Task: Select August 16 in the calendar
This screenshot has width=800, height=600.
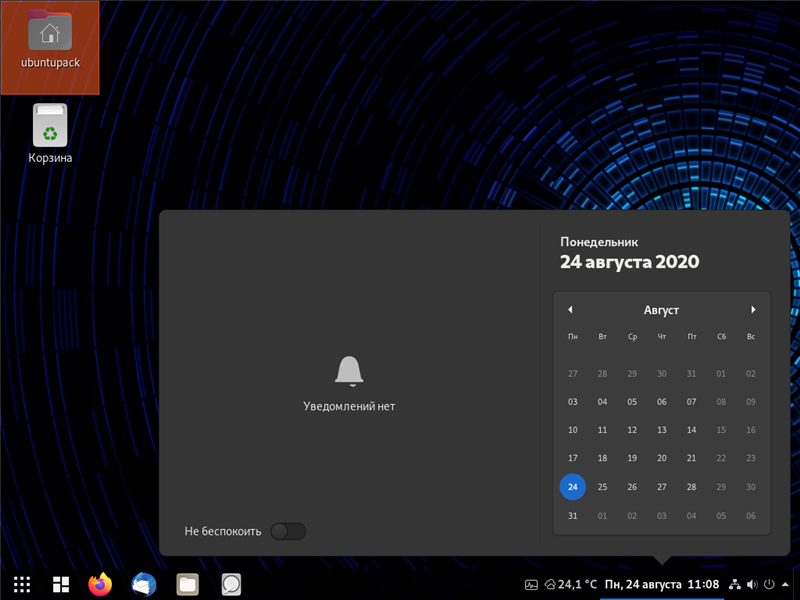Action: click(751, 430)
